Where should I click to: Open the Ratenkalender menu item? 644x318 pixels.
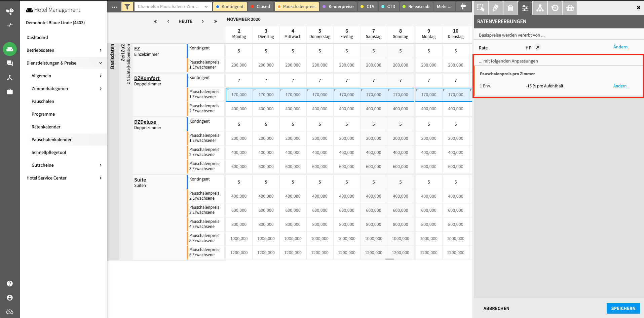tap(46, 127)
